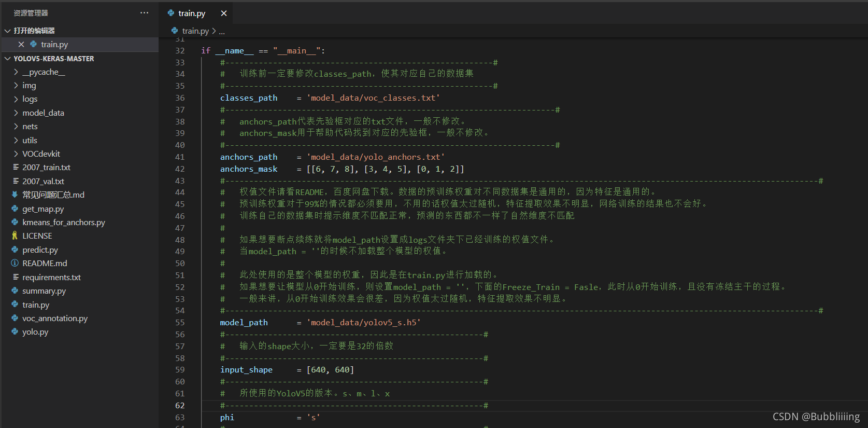Click the classes_path variable name
Viewport: 868px width, 428px height.
pyautogui.click(x=249, y=98)
